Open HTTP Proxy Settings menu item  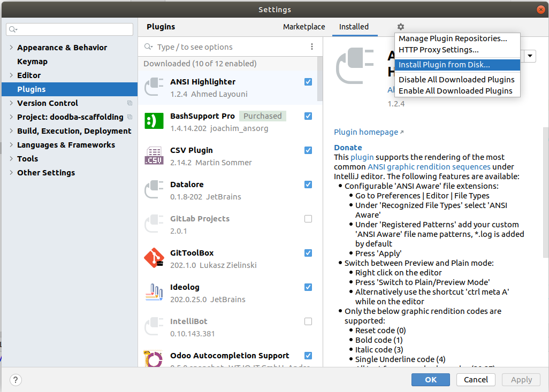[457, 50]
